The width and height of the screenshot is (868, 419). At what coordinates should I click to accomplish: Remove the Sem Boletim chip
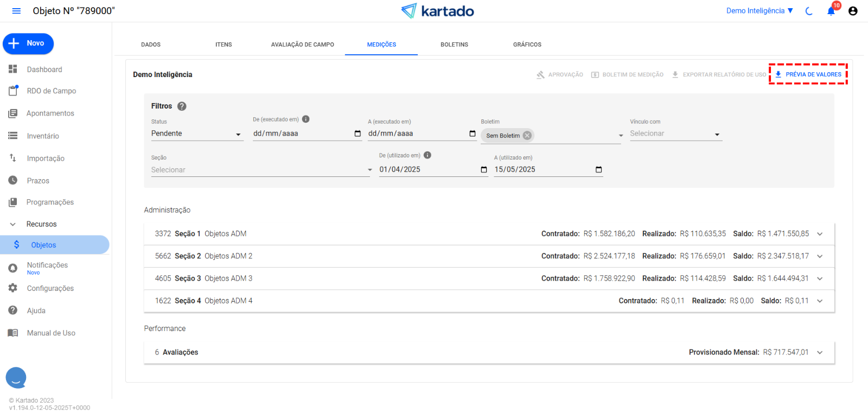click(x=527, y=136)
